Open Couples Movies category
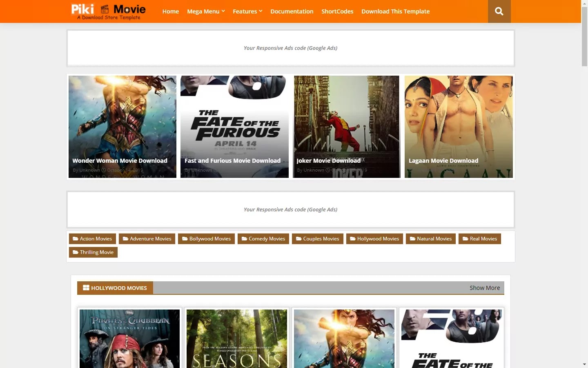The height and width of the screenshot is (368, 588). [318, 239]
